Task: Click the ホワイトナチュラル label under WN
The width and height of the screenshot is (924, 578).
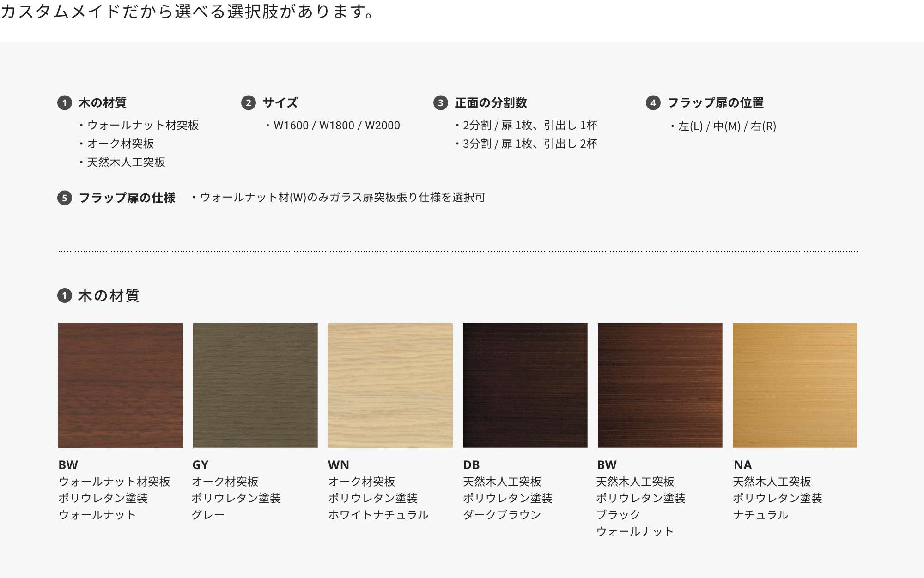Action: [x=378, y=515]
